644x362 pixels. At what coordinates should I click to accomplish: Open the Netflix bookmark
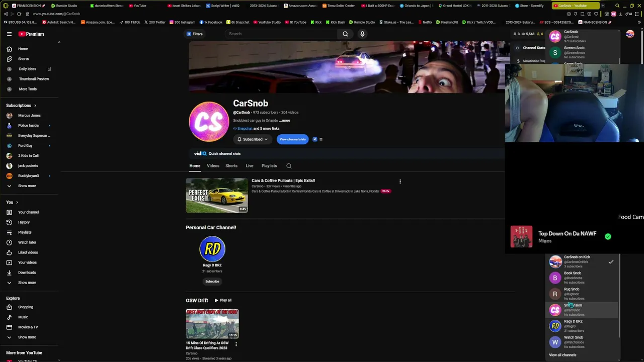point(425,22)
